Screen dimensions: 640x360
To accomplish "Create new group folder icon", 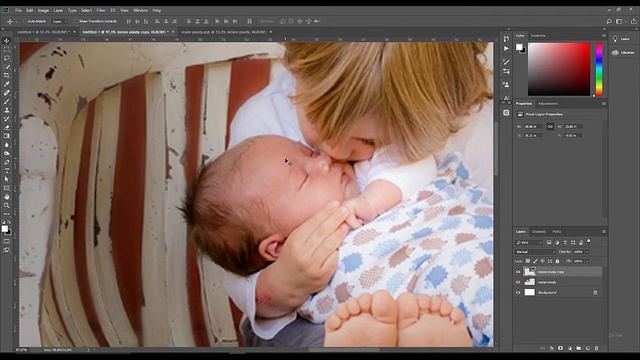I will click(x=579, y=348).
